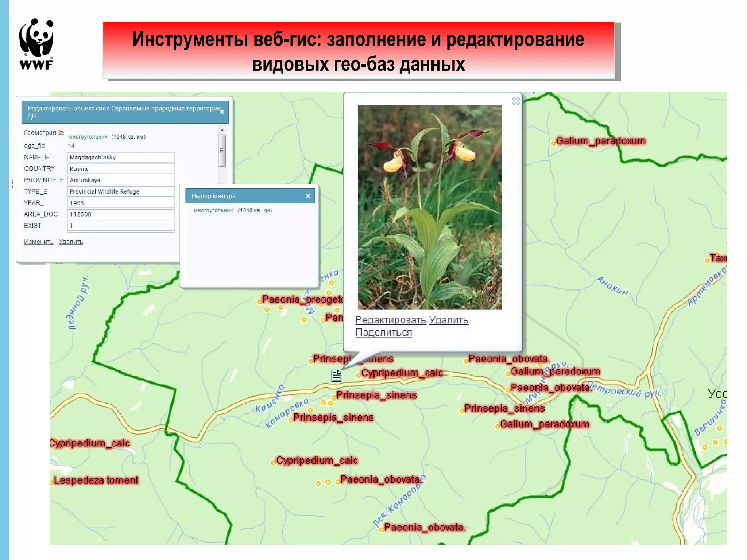Click the folder icon next to Геометрия
The width and height of the screenshot is (747, 560).
61,133
